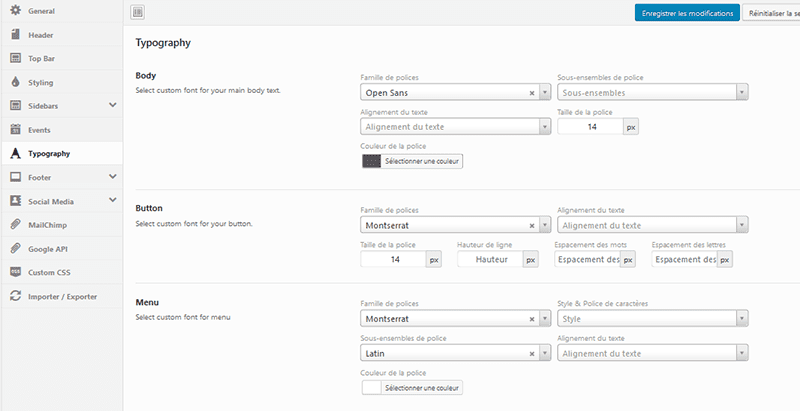Viewport: 800px width, 411px height.
Task: Open the Menu Style dropdown
Action: coord(653,318)
